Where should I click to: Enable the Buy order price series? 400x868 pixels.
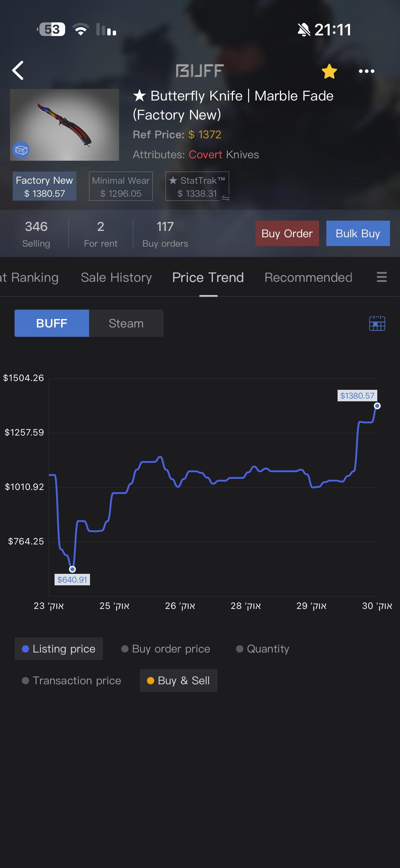coord(165,649)
